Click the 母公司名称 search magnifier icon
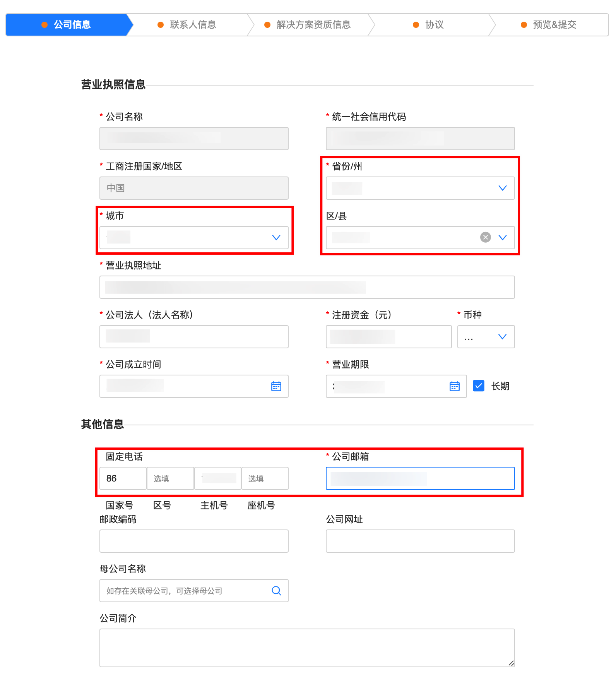Screen dimensions: 616x675 (276, 591)
